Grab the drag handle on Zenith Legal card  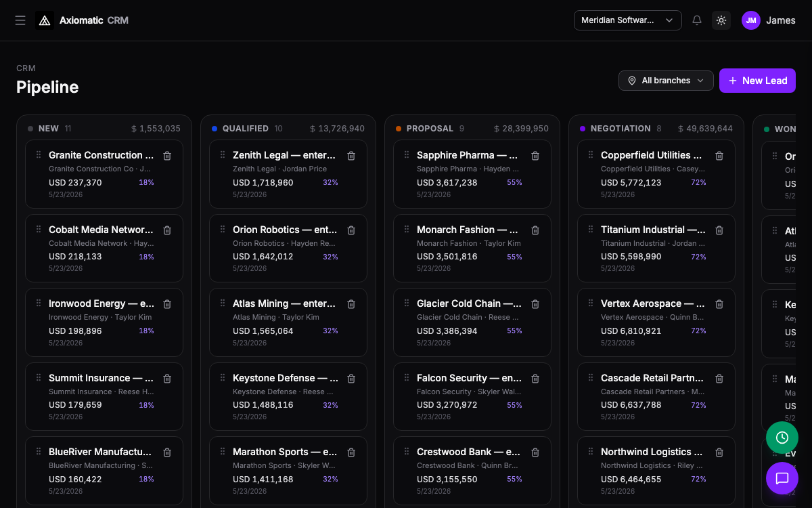tap(223, 155)
